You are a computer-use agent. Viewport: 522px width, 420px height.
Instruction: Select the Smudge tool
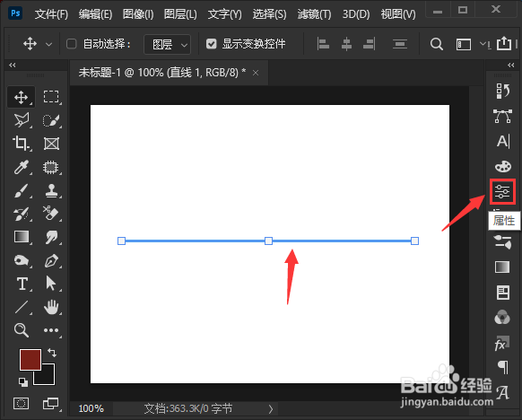point(51,237)
